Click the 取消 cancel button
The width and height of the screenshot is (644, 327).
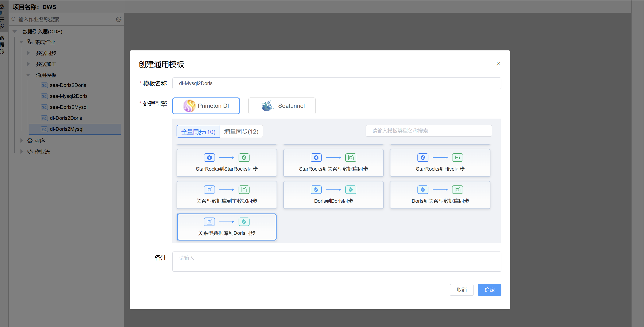tap(461, 290)
